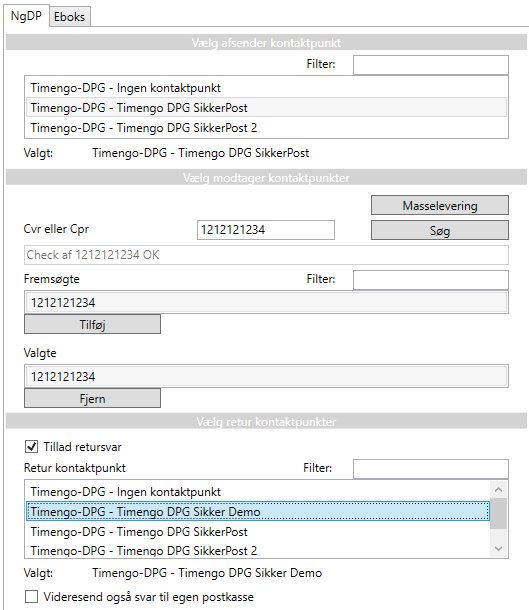Click the Fjern button

tap(93, 398)
